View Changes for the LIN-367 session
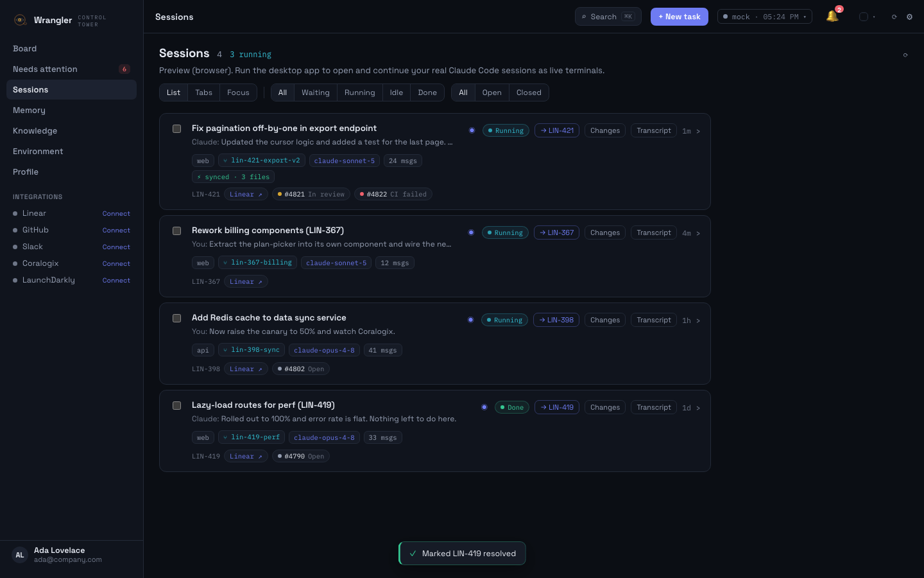The width and height of the screenshot is (924, 578). 605,232
